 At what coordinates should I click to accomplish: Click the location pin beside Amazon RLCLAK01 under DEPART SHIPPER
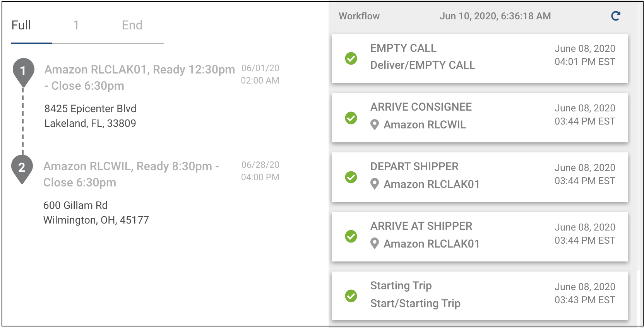click(x=375, y=184)
